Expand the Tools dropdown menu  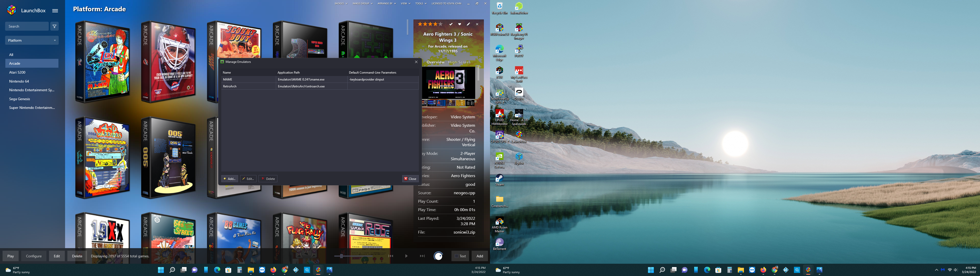[x=421, y=3]
